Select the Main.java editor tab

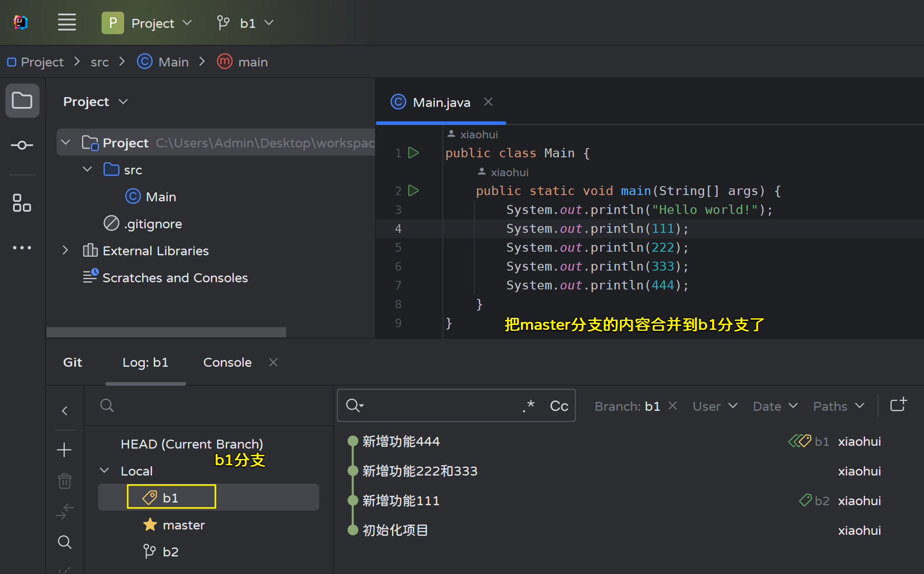tap(441, 102)
